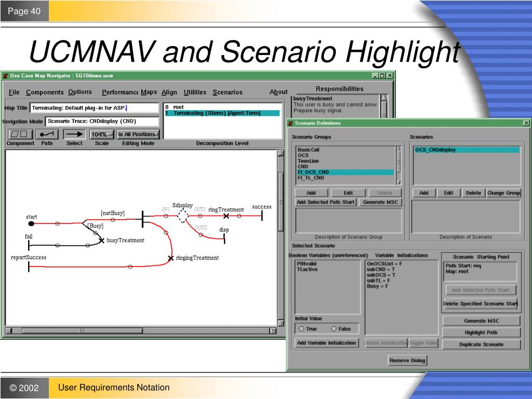Click the start point filled circle
The width and height of the screenshot is (532, 399).
(31, 223)
